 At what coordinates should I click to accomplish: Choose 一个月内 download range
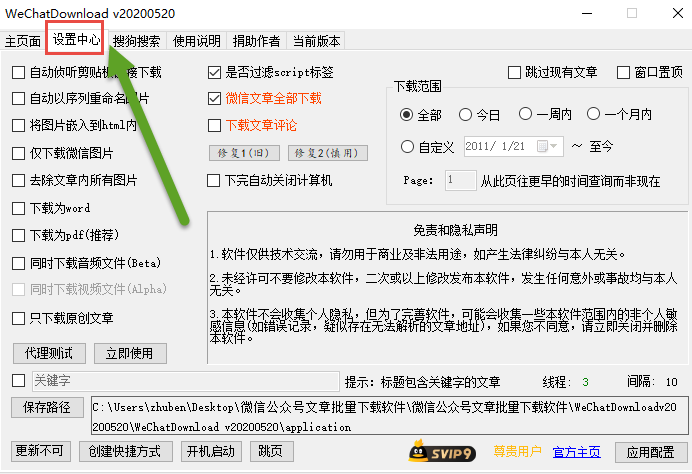tap(594, 114)
